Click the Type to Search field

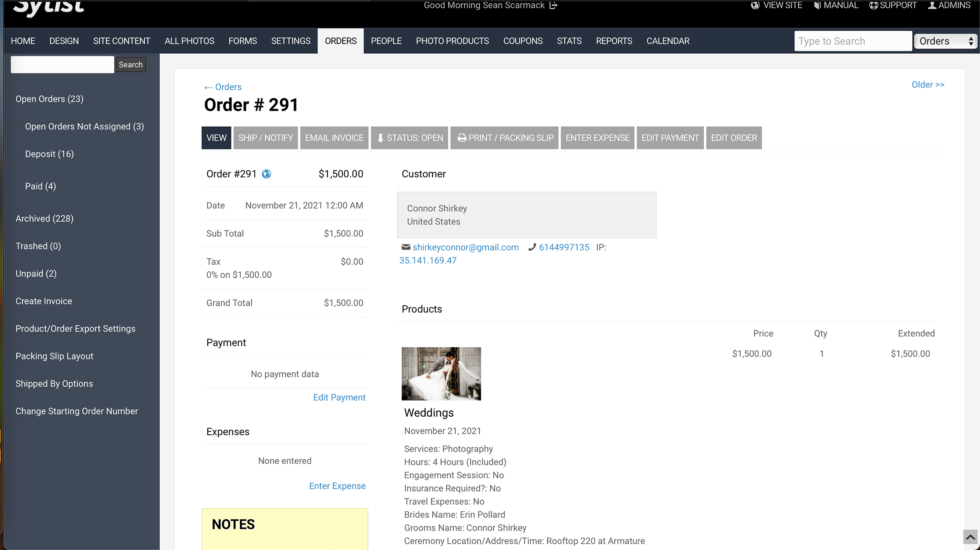click(853, 41)
